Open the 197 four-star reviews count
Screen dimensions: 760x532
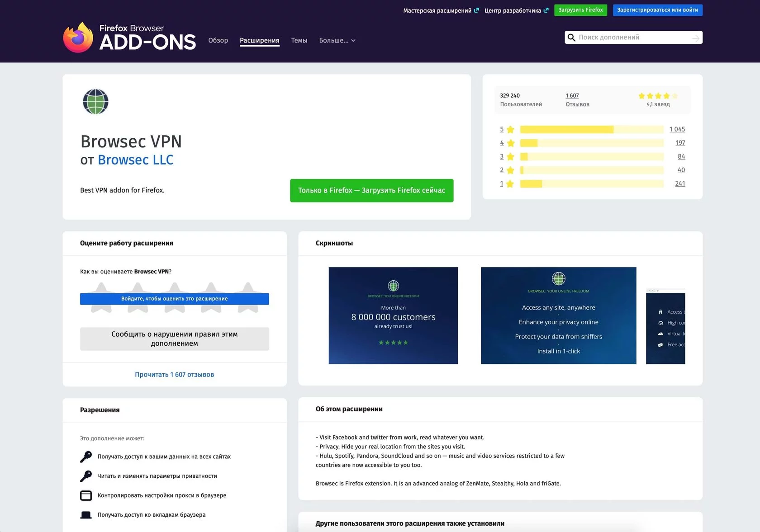click(680, 143)
